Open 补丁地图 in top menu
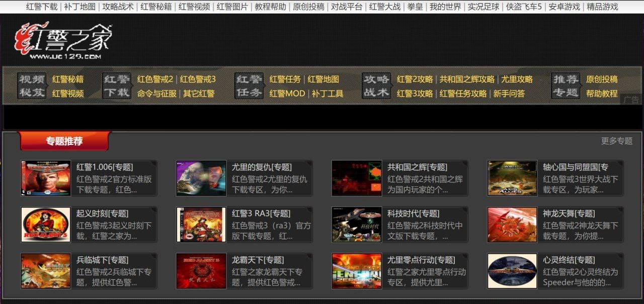Image resolution: width=644 pixels, height=304 pixels. pyautogui.click(x=80, y=7)
